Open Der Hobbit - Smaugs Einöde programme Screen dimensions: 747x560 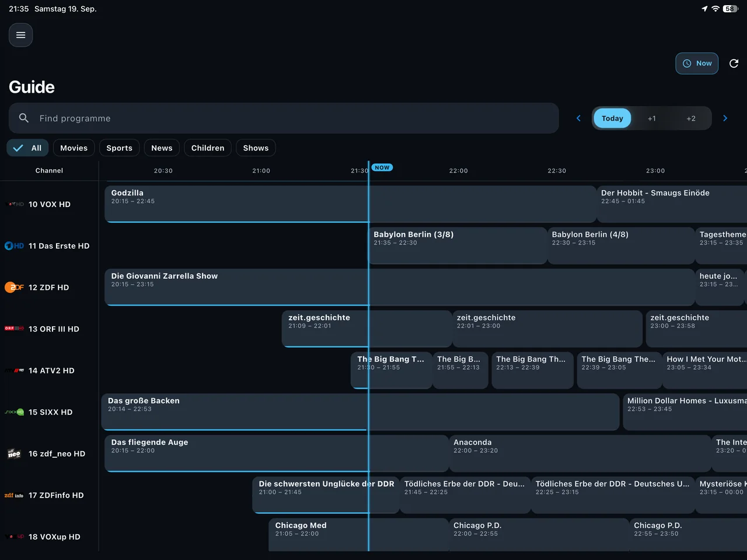click(672, 204)
